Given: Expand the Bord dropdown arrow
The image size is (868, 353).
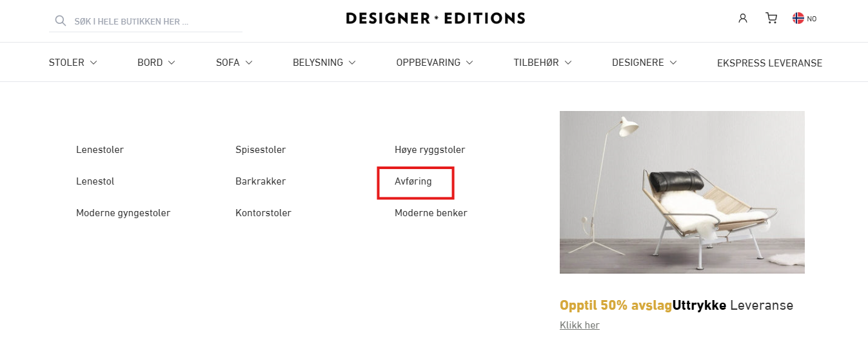Looking at the screenshot, I should 172,63.
